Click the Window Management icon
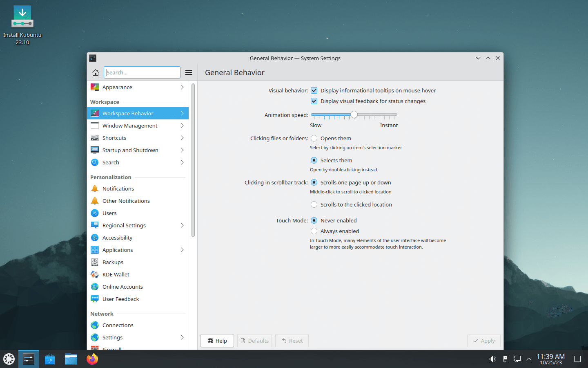The height and width of the screenshot is (368, 588). [95, 126]
